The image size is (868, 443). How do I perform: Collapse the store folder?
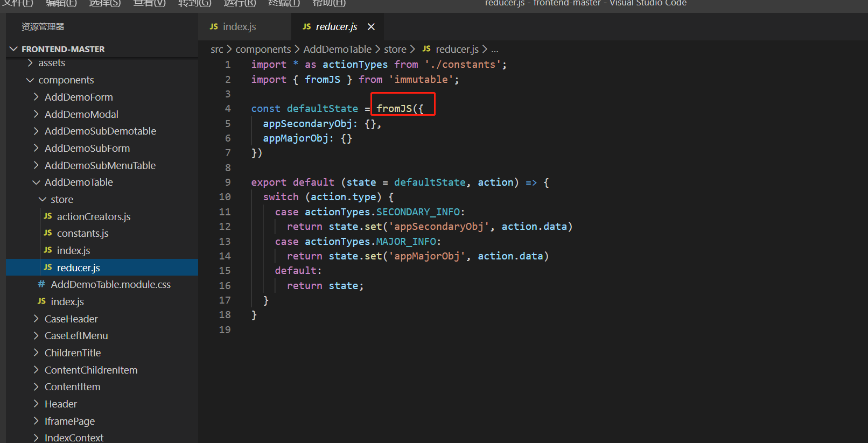point(43,199)
